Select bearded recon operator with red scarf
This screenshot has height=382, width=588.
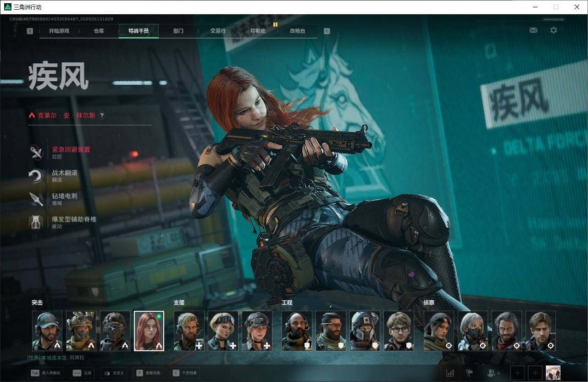pyautogui.click(x=507, y=331)
